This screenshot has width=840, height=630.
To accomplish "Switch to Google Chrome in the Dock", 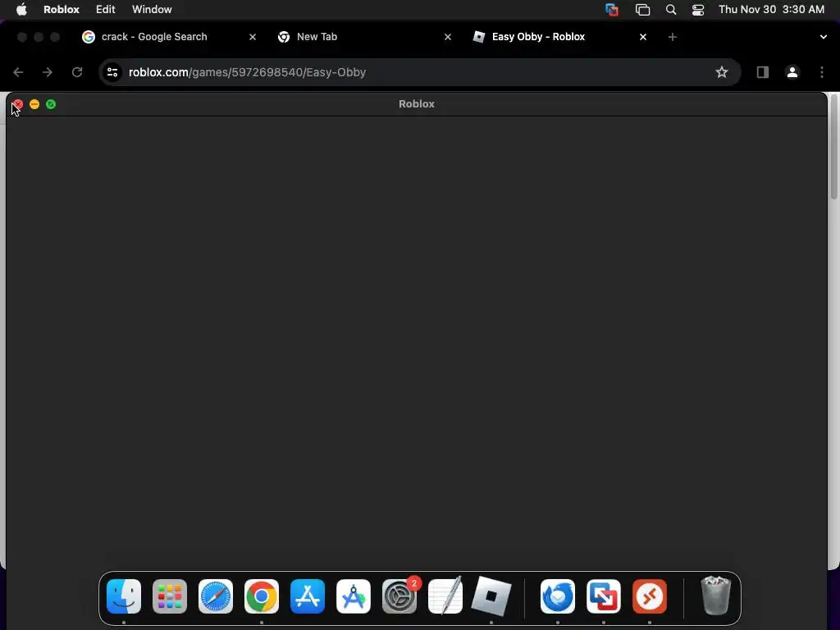I will 262,596.
